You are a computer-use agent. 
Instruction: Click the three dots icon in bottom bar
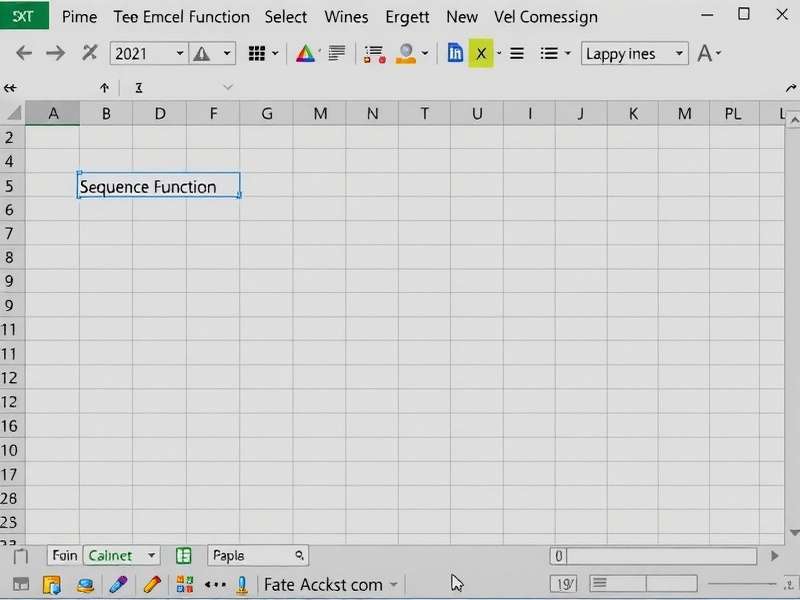click(x=215, y=584)
